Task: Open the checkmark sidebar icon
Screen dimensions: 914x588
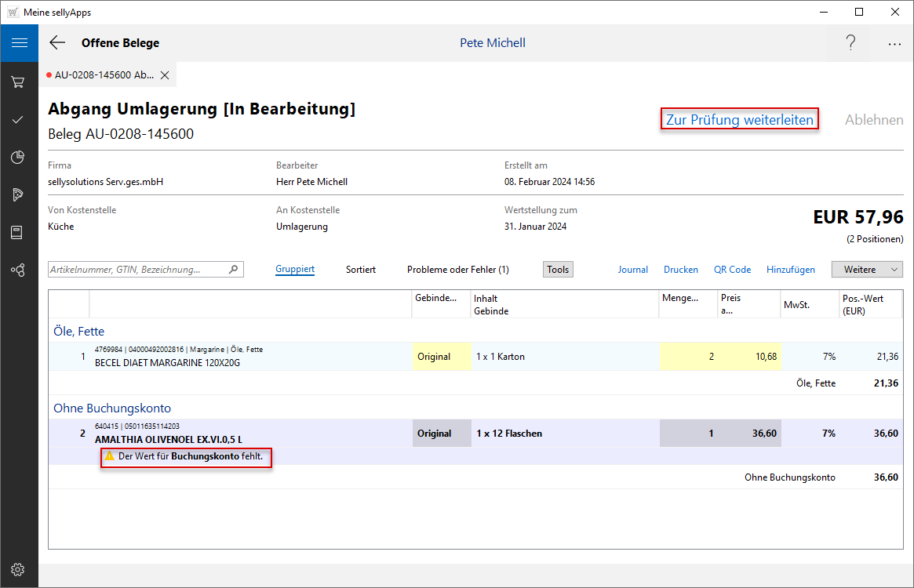Action: (18, 120)
